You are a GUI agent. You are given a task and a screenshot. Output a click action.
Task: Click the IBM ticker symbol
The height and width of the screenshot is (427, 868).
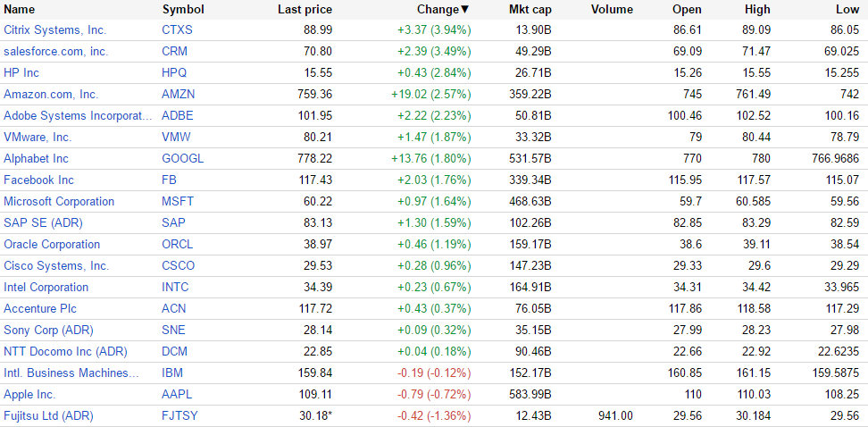coord(172,373)
